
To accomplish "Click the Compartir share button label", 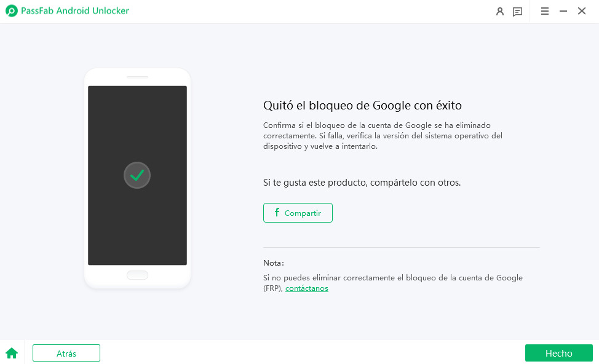I will [x=303, y=213].
